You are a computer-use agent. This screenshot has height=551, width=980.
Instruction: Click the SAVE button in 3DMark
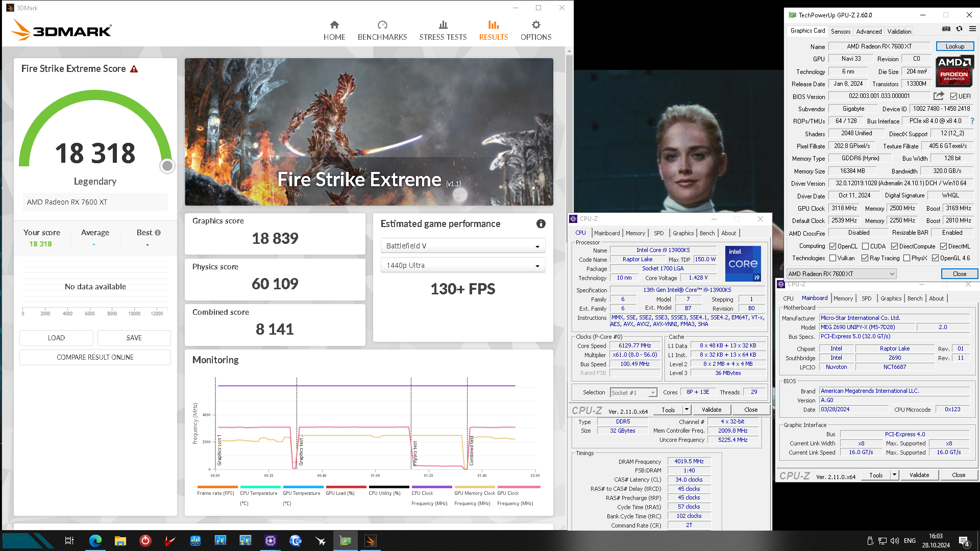pyautogui.click(x=134, y=338)
